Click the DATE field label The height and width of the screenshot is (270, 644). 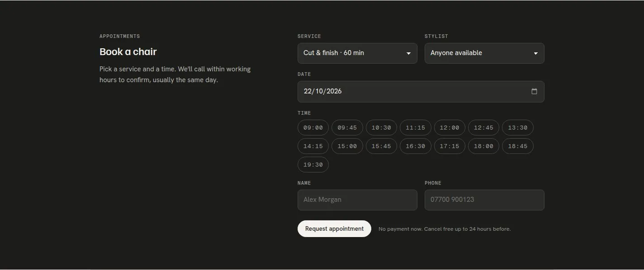point(304,74)
